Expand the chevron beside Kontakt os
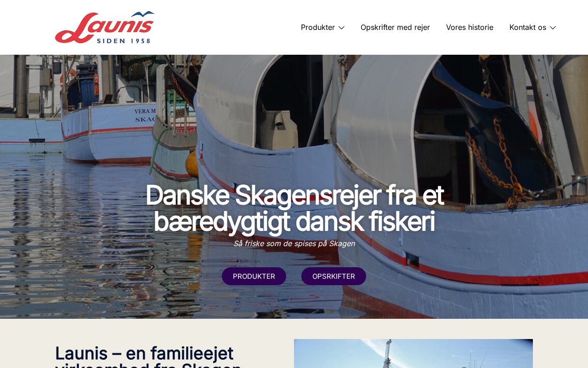Image resolution: width=588 pixels, height=368 pixels. tap(553, 28)
